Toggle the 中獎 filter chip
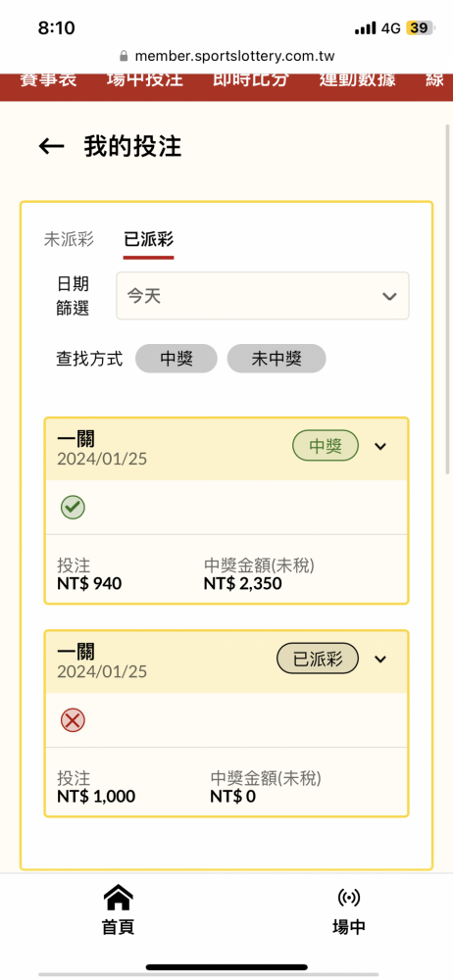Viewport: 453px width, 980px height. coord(176,359)
